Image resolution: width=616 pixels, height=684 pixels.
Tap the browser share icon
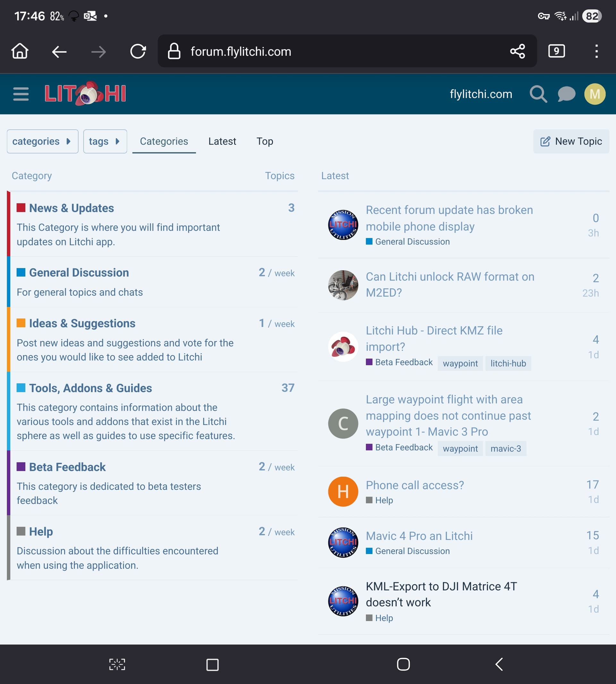pyautogui.click(x=517, y=51)
